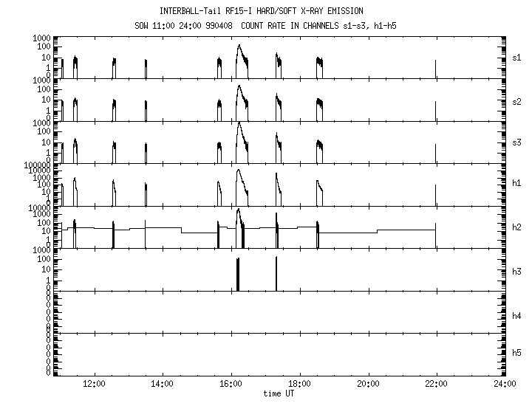532x406 pixels.
Task: Click the s1 channel label
Action: pos(516,58)
